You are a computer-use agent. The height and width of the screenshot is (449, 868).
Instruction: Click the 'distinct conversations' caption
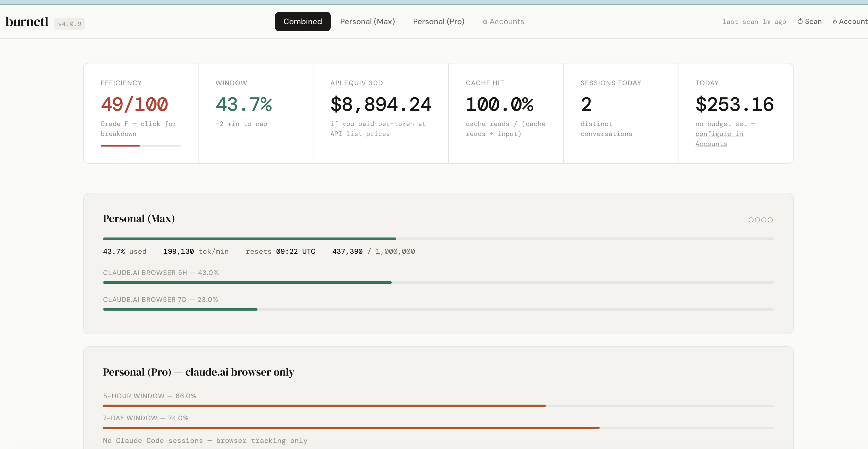(x=606, y=129)
